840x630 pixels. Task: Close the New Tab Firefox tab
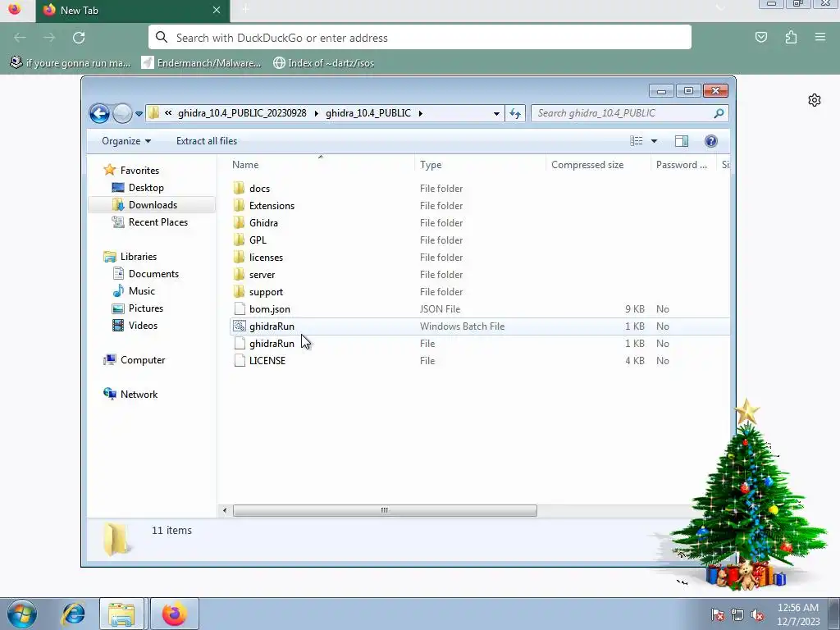coord(217,10)
